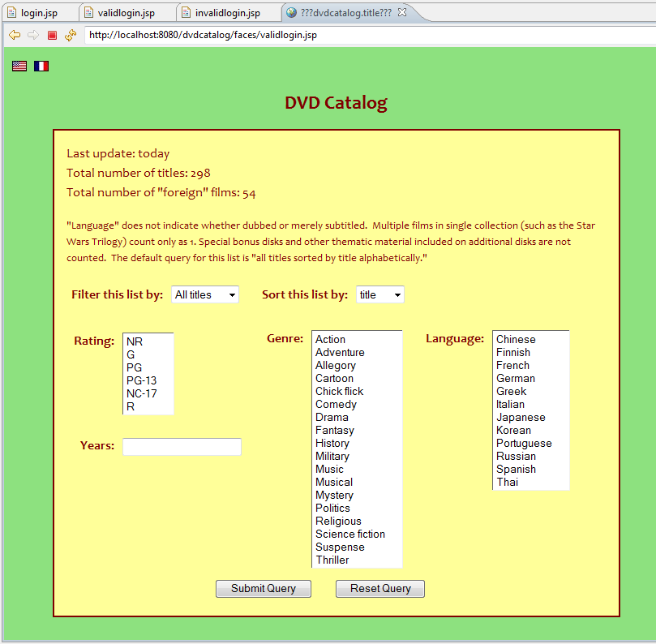Switch to the invalidlogin.jsp tab

pyautogui.click(x=228, y=12)
